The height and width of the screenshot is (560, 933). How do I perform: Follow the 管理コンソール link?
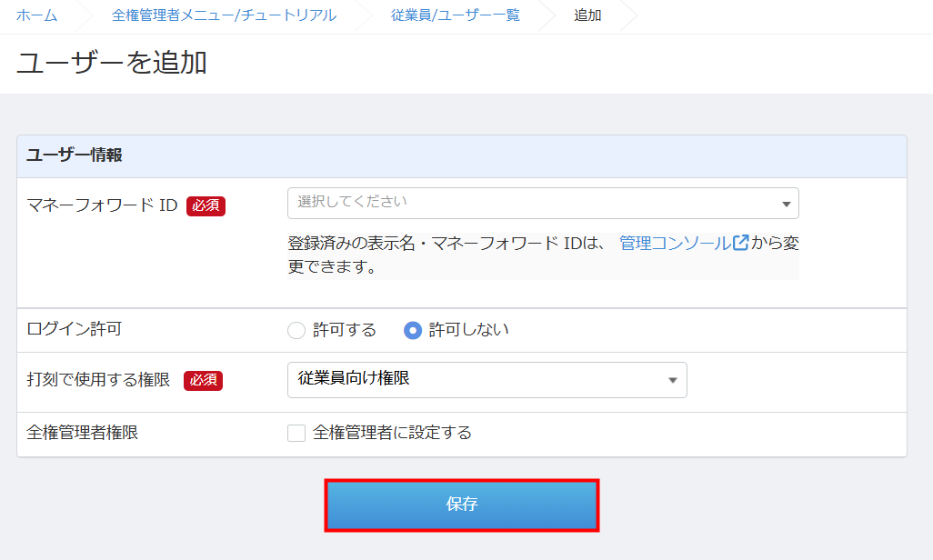click(x=675, y=244)
